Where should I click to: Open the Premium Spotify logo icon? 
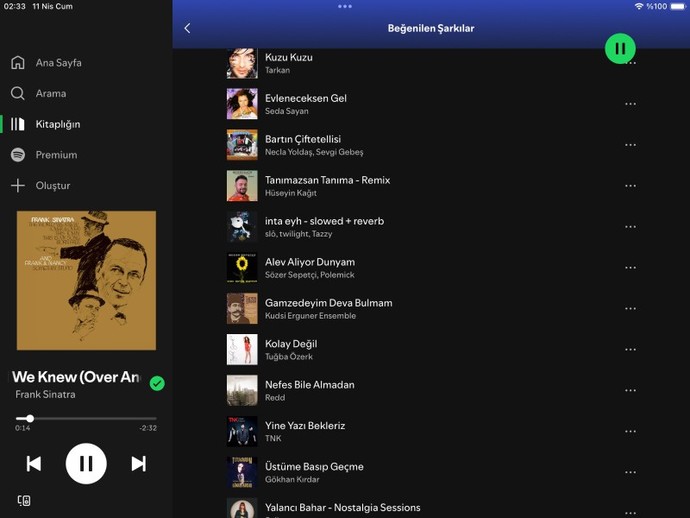[x=18, y=155]
